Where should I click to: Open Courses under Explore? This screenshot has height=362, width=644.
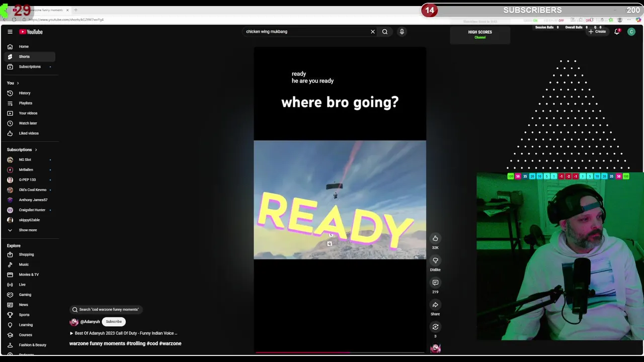click(x=30, y=335)
